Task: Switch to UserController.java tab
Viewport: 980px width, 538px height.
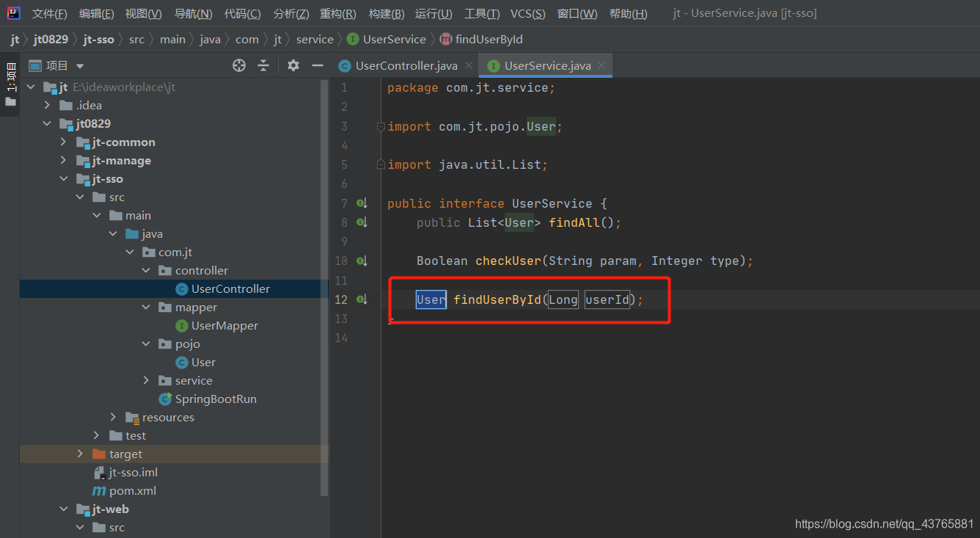Action: click(x=406, y=65)
